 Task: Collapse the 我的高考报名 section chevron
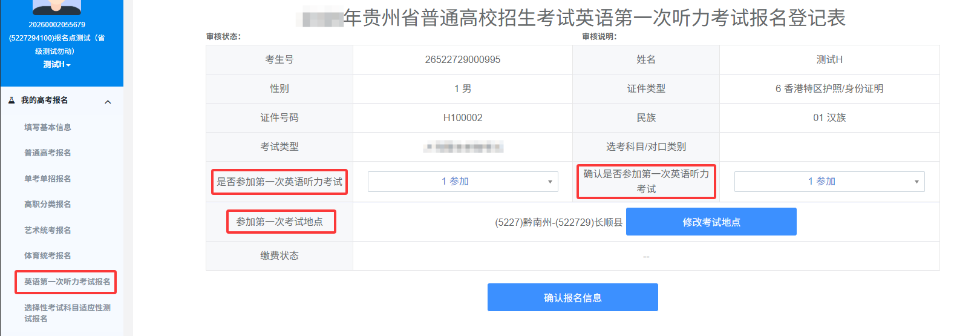(x=108, y=102)
